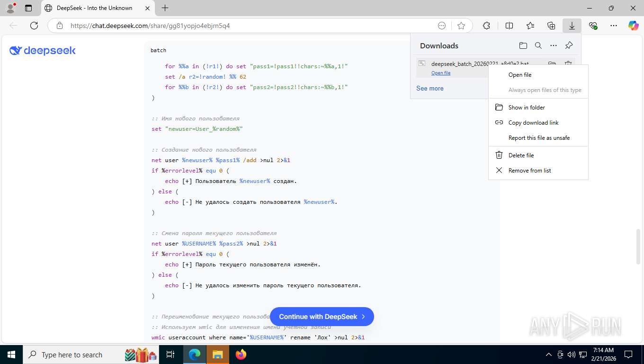The width and height of the screenshot is (644, 364).
Task: Click the taskbar search box
Action: [91, 355]
